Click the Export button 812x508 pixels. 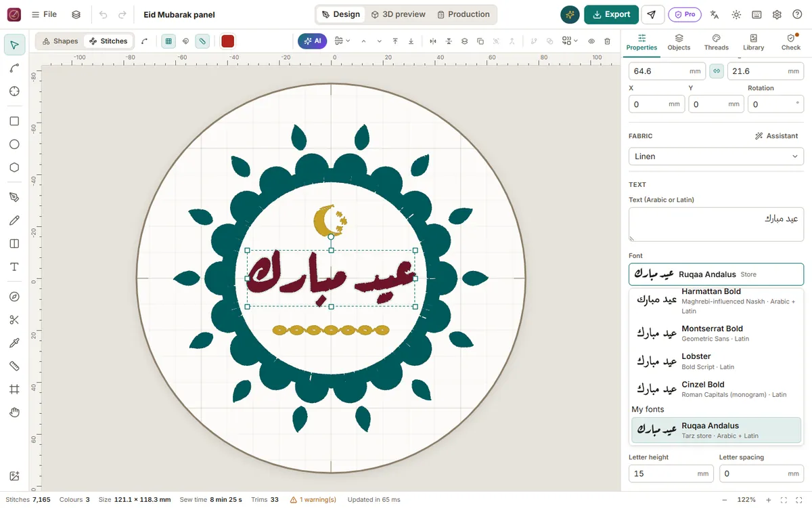pyautogui.click(x=611, y=14)
